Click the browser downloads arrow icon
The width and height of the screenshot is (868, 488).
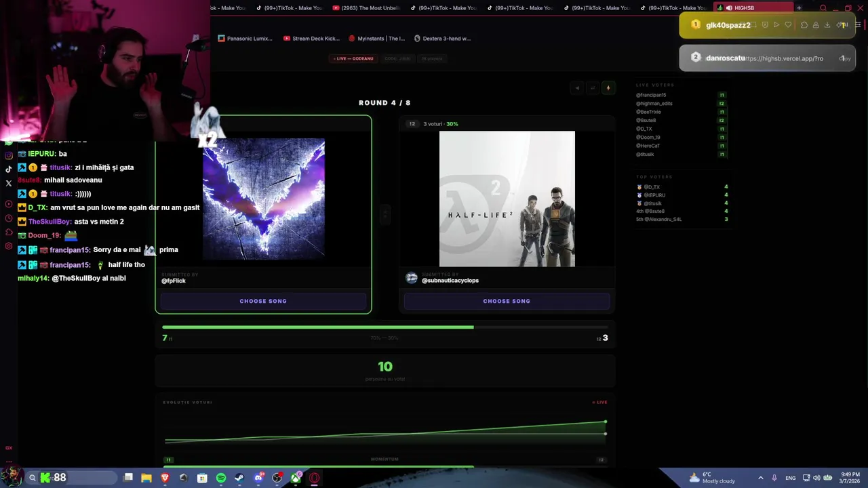pyautogui.click(x=827, y=25)
